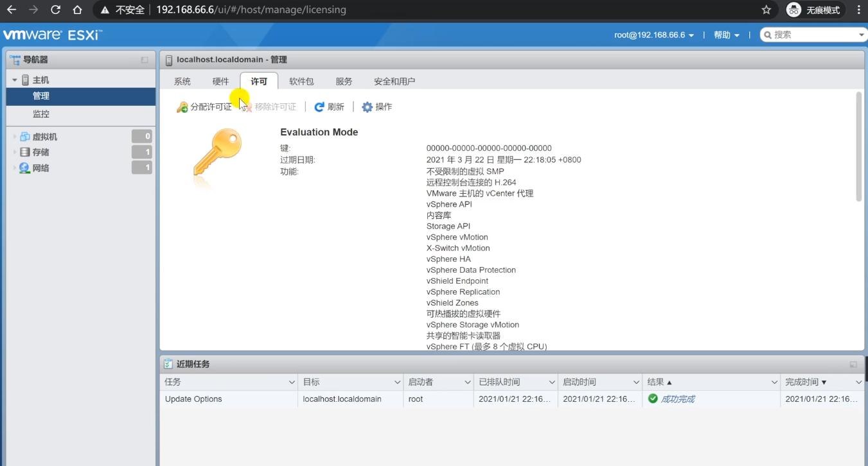Screen dimensions: 868x466
Task: Reload the page with the browser refresh button
Action: [55, 10]
